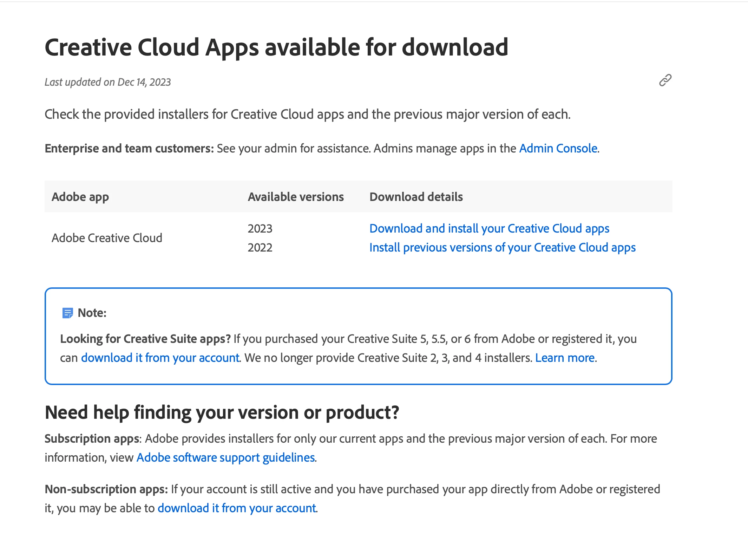Click download it from your account in Note box
Image resolution: width=748 pixels, height=560 pixels.
[160, 358]
